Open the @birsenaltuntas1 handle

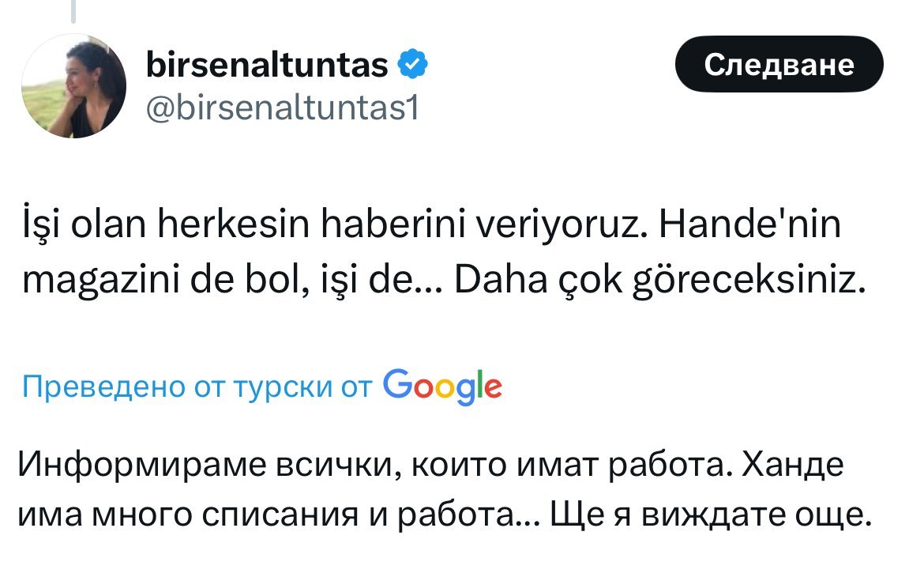click(282, 107)
